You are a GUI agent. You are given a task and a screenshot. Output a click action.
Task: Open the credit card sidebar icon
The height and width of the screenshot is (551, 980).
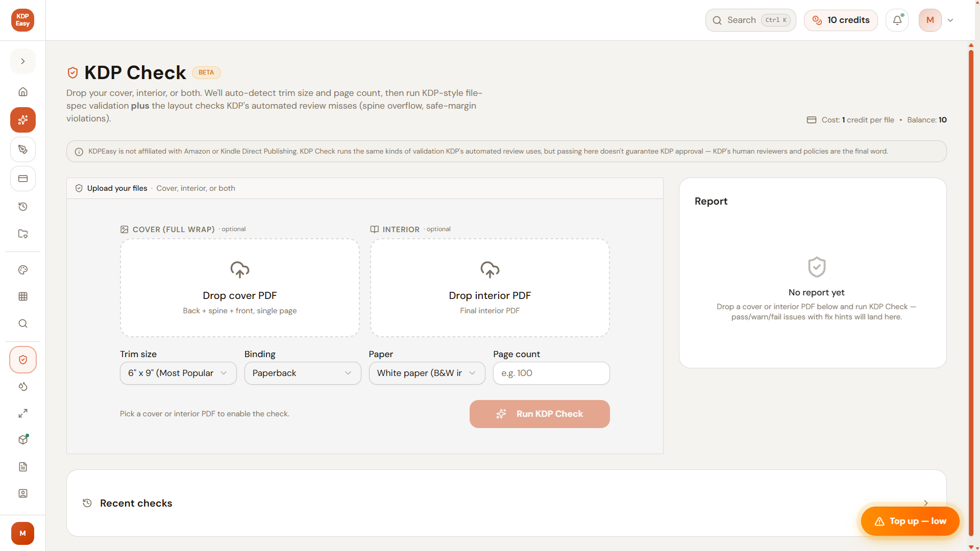click(x=23, y=179)
